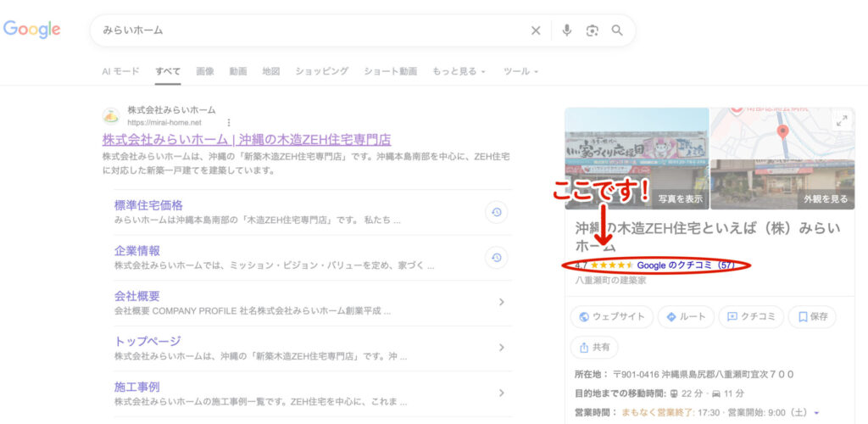The width and height of the screenshot is (868, 424).
Task: Click history icon next to 標準住宅価格
Action: (x=497, y=213)
